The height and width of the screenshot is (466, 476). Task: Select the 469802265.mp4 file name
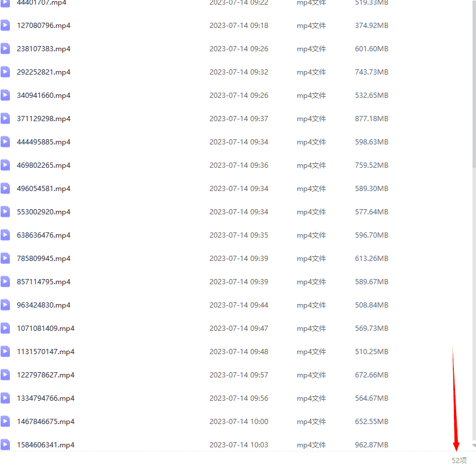click(44, 165)
